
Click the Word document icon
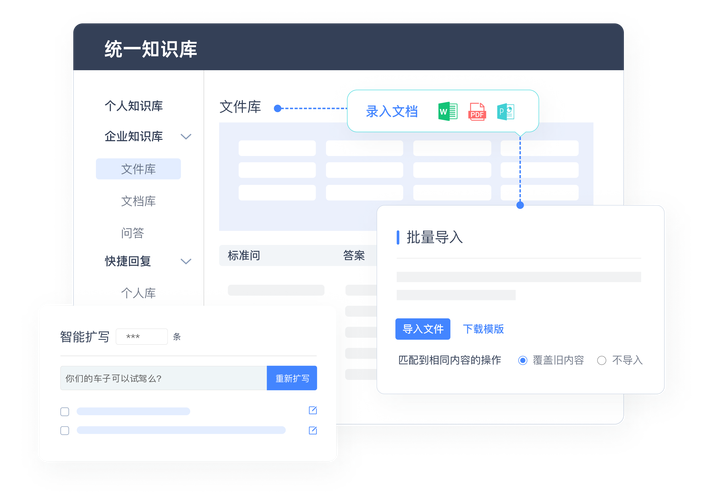448,111
